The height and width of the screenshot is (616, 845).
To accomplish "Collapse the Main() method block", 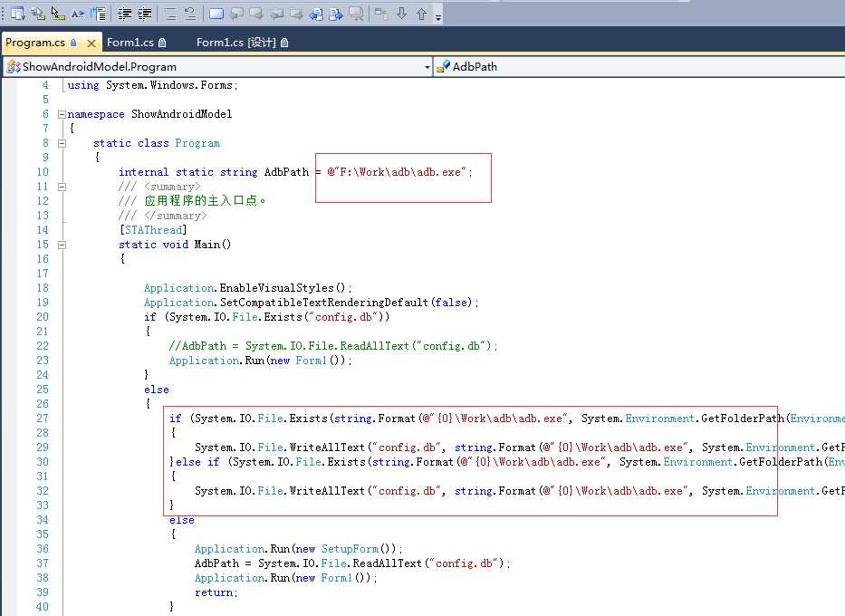I will click(x=62, y=245).
